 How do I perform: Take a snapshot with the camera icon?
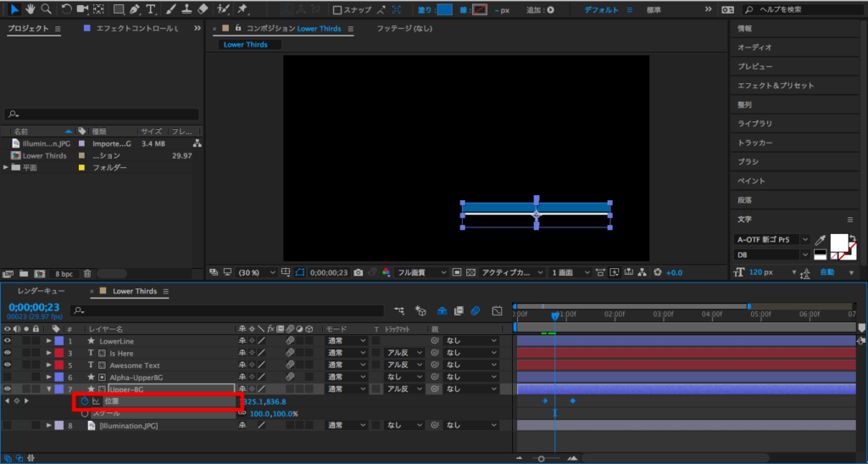click(x=359, y=273)
